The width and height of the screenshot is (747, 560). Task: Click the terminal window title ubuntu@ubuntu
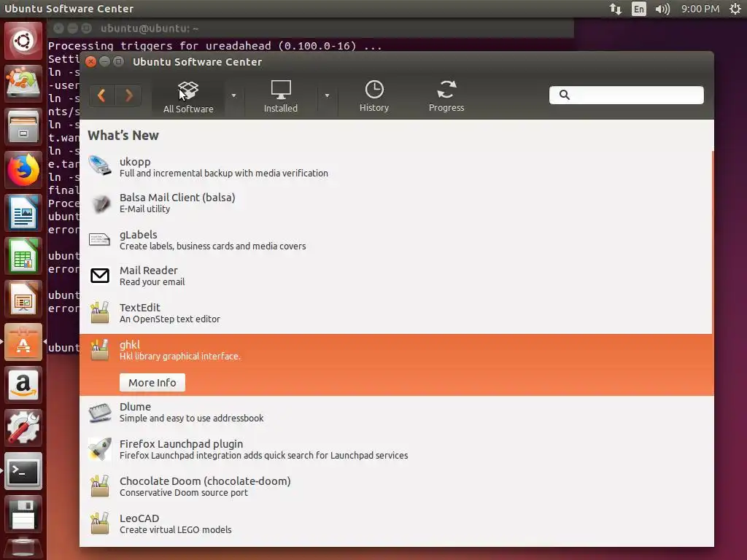click(149, 28)
